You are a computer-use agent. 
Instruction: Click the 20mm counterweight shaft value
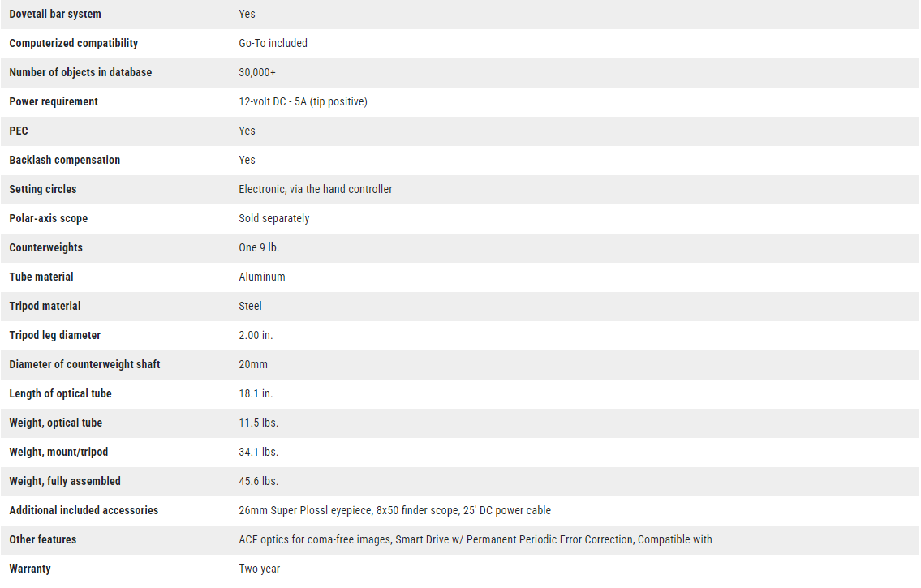click(x=253, y=364)
